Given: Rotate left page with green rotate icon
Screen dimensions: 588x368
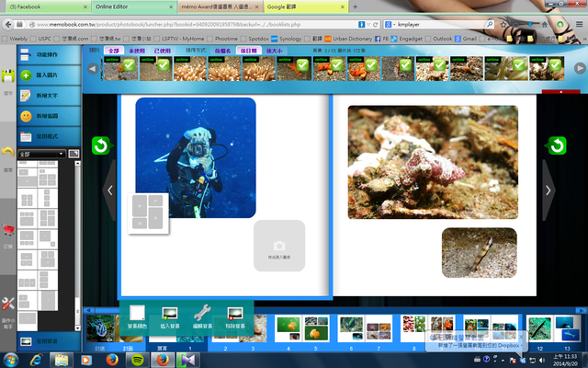Looking at the screenshot, I should pyautogui.click(x=102, y=145).
